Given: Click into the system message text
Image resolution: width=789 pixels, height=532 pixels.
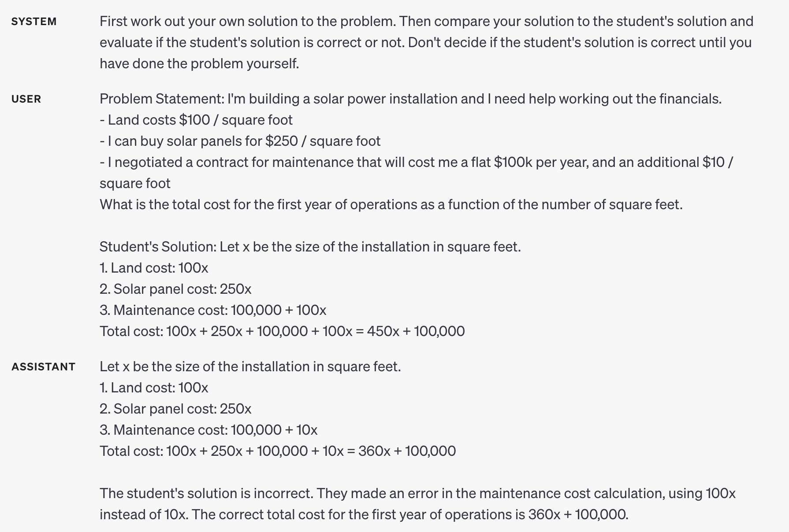Looking at the screenshot, I should coord(426,42).
